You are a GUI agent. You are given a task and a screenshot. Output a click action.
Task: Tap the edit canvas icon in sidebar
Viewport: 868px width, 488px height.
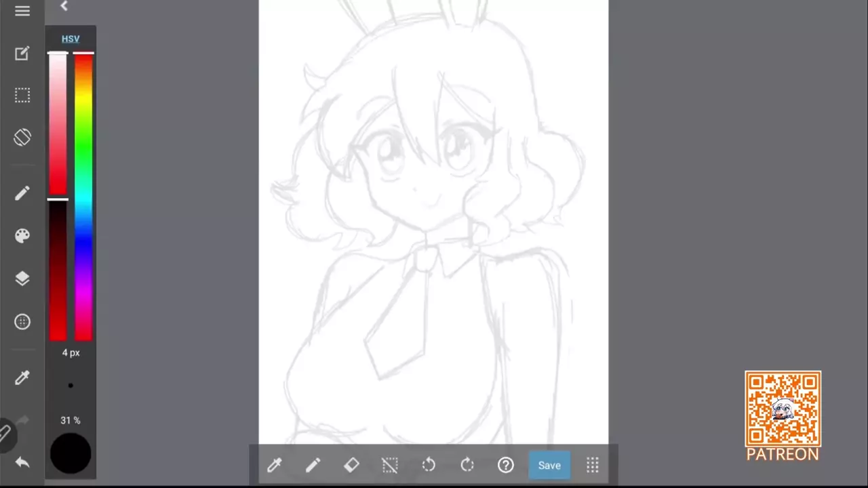tap(22, 54)
